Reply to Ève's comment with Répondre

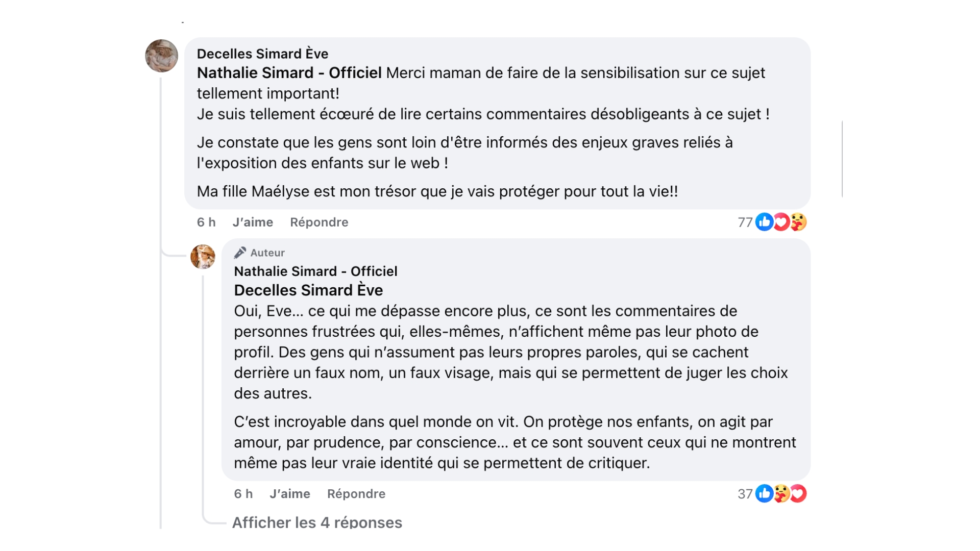[319, 222]
